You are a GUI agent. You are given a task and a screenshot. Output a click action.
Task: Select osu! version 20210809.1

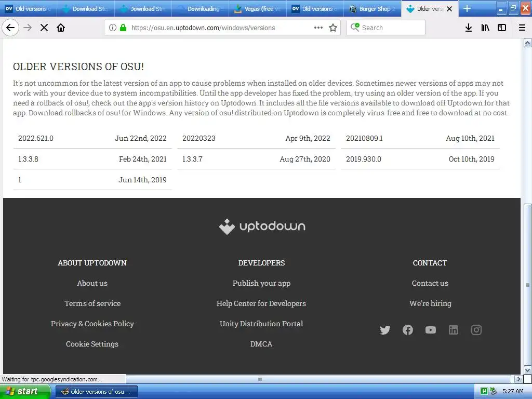420,138
